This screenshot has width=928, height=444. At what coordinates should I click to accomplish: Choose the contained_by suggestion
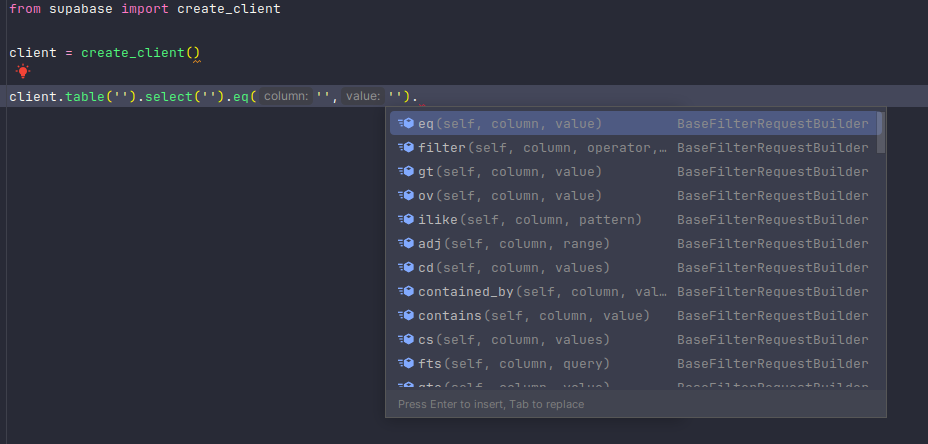(x=633, y=291)
